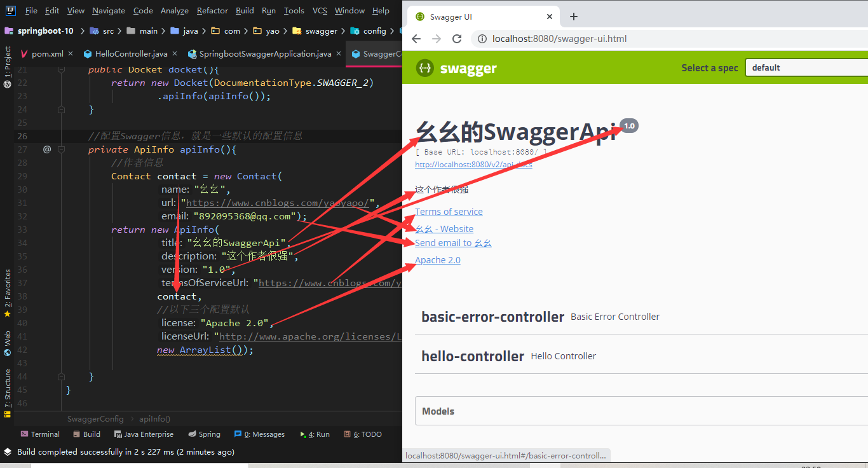
Task: Close the Swagger UI browser tab
Action: 550,17
